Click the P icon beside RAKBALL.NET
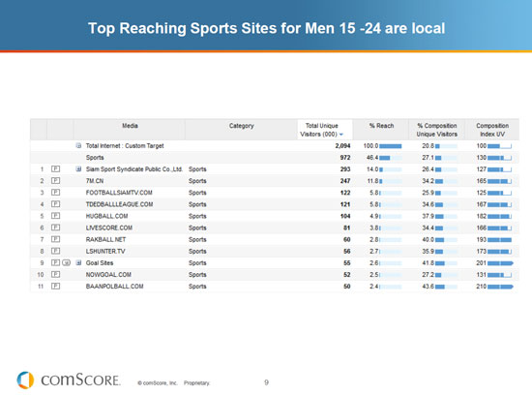Screen dimensions: 532x395 (56, 239)
